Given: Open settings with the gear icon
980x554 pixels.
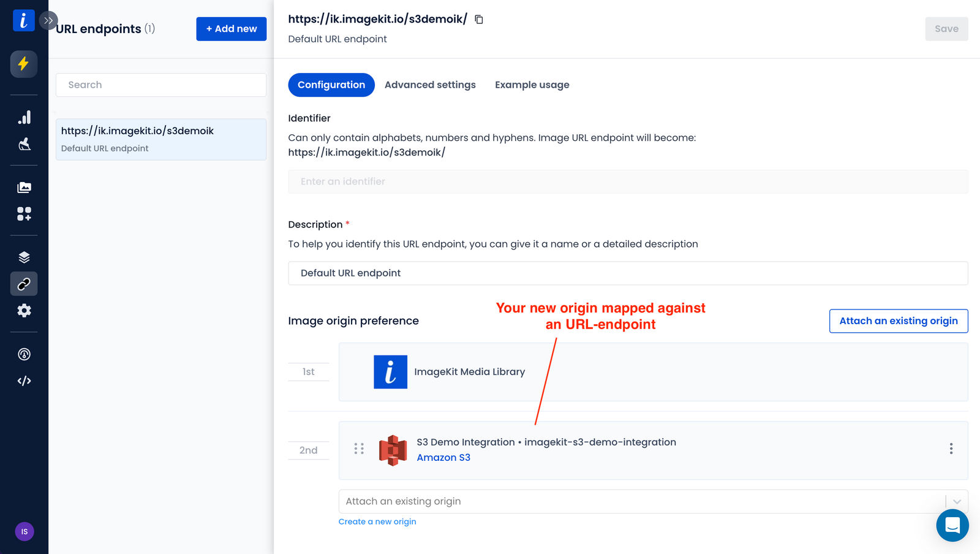Looking at the screenshot, I should 24,311.
